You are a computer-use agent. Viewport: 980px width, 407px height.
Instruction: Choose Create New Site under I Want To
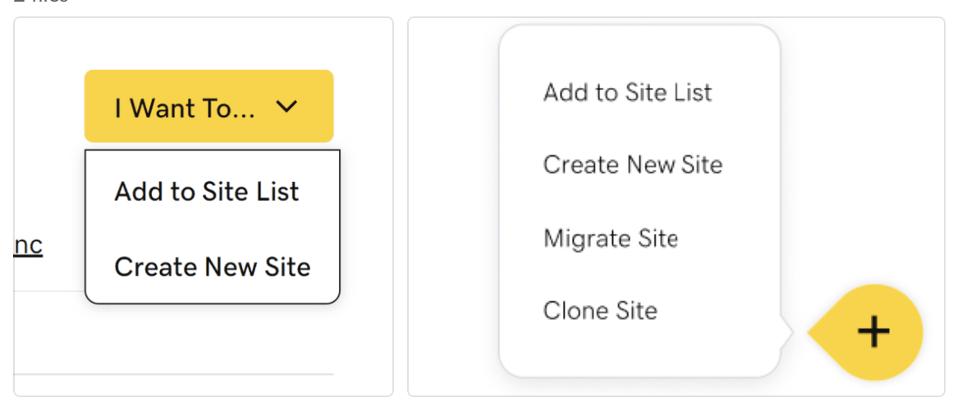coord(213,267)
